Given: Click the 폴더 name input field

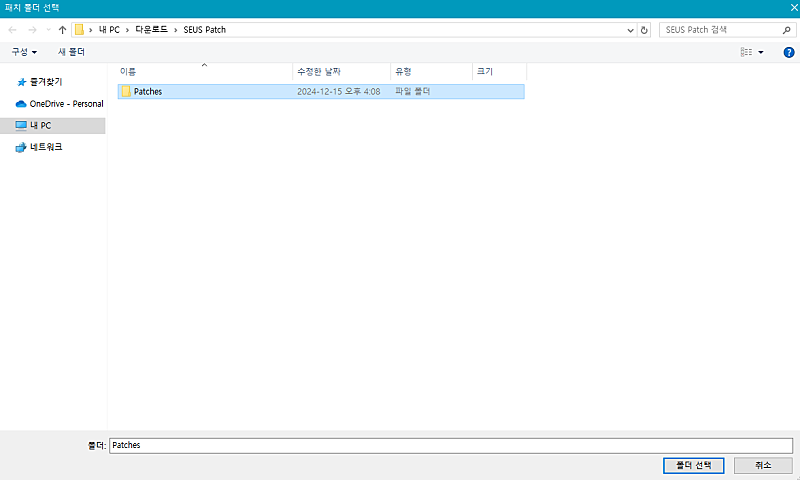Looking at the screenshot, I should [x=451, y=445].
